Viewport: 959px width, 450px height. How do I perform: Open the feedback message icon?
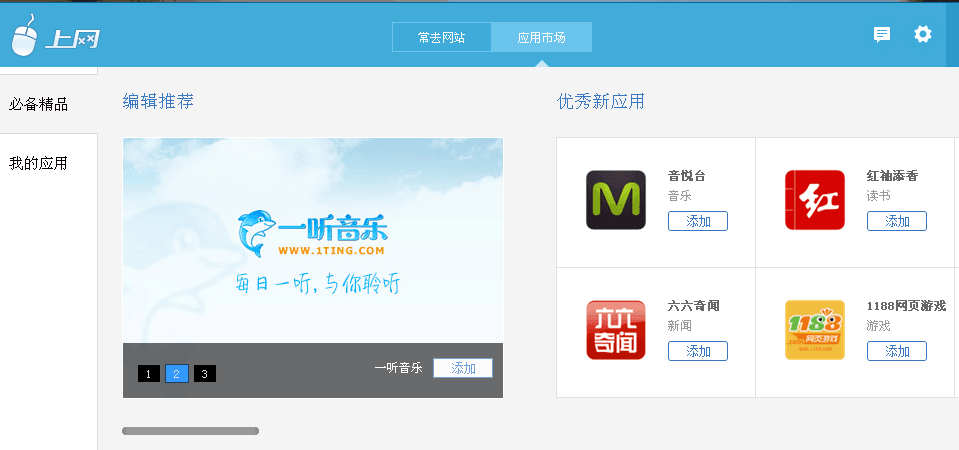(x=881, y=35)
